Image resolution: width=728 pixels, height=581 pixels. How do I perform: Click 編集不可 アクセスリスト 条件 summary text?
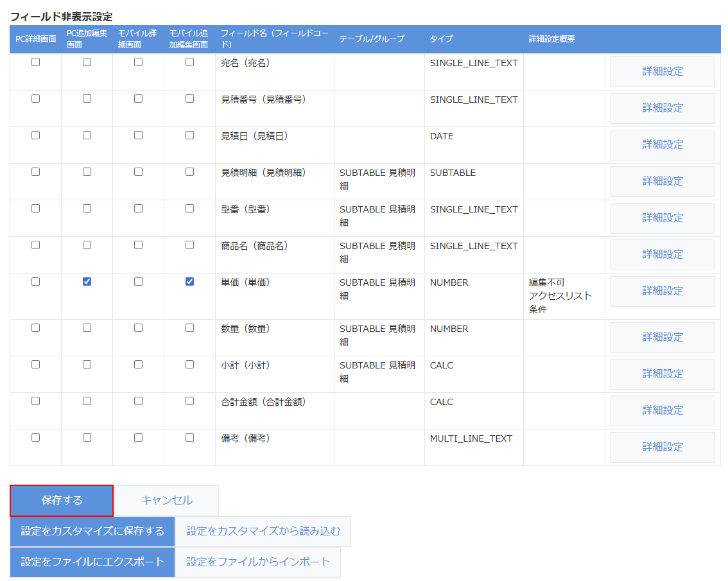(560, 296)
